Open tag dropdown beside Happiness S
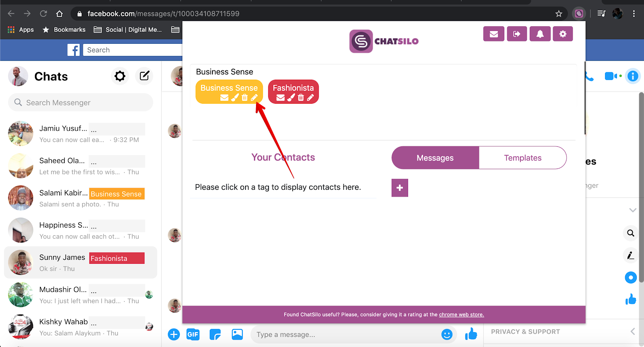Image resolution: width=644 pixels, height=347 pixels. pyautogui.click(x=117, y=226)
